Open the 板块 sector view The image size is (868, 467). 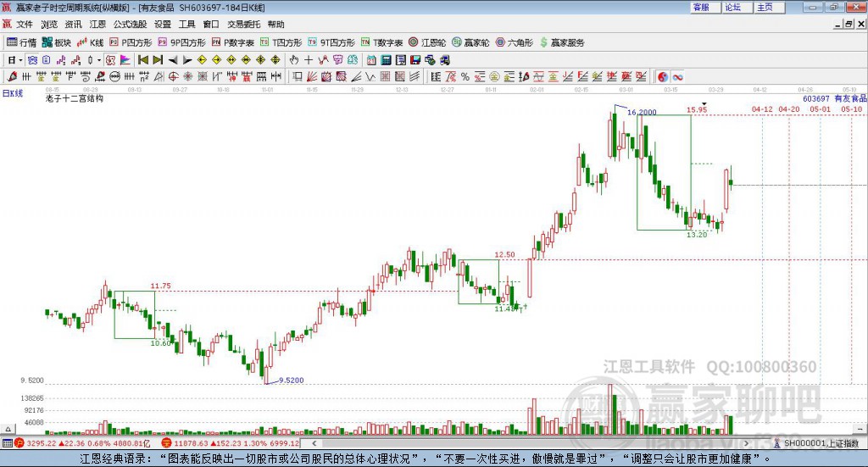pyautogui.click(x=57, y=42)
